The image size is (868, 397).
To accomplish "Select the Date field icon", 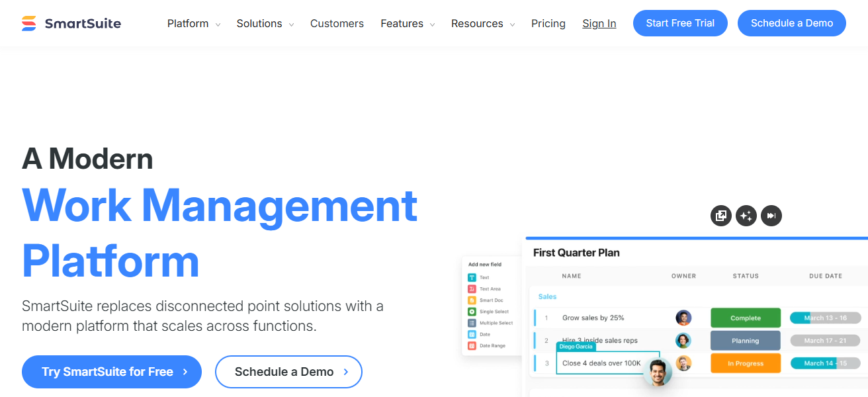I will click(x=471, y=334).
